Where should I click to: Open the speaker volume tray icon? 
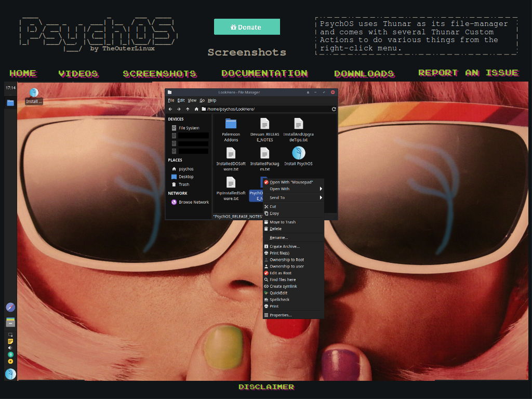pyautogui.click(x=10, y=348)
